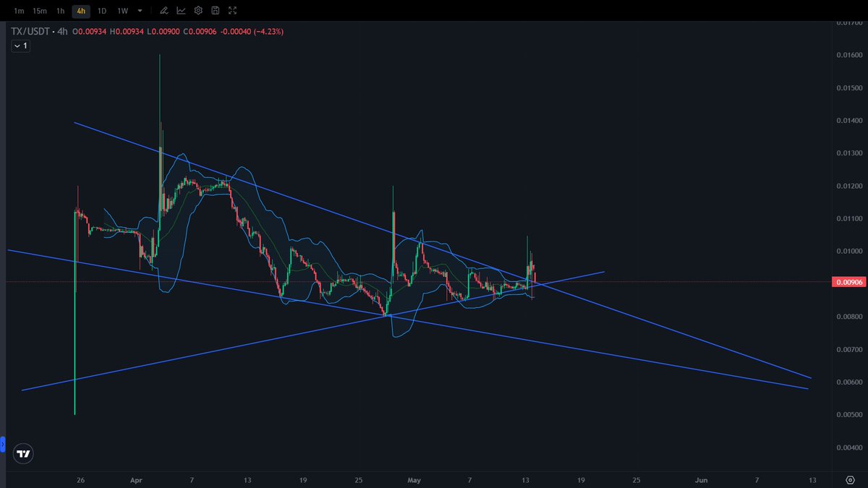Expand the collapsed indicators legend chevron
The width and height of the screenshot is (868, 488).
point(21,46)
